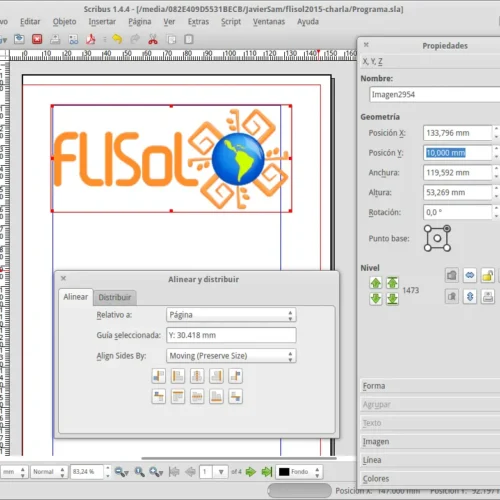Click the Align left sides button
Viewport: 500px width, 500px height.
[x=178, y=376]
